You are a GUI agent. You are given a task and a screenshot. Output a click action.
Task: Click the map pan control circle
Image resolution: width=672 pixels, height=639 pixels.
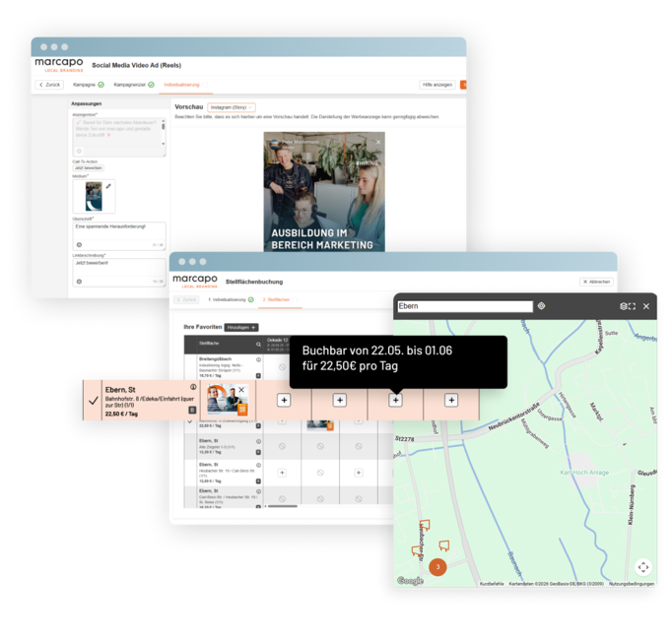tap(642, 567)
